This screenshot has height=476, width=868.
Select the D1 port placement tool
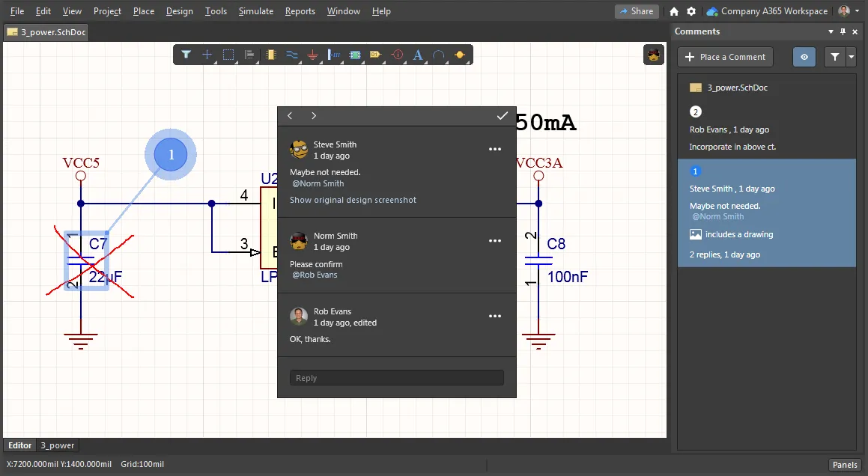click(376, 55)
